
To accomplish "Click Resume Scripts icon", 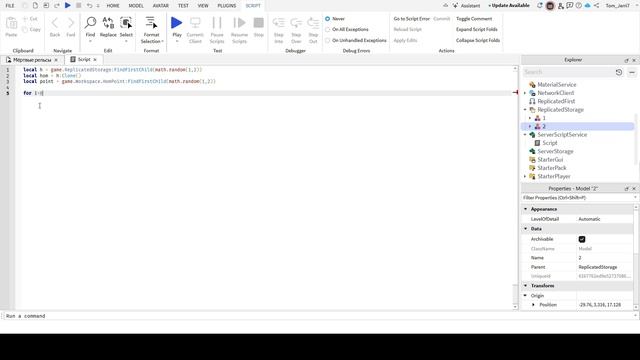I will coord(239,23).
